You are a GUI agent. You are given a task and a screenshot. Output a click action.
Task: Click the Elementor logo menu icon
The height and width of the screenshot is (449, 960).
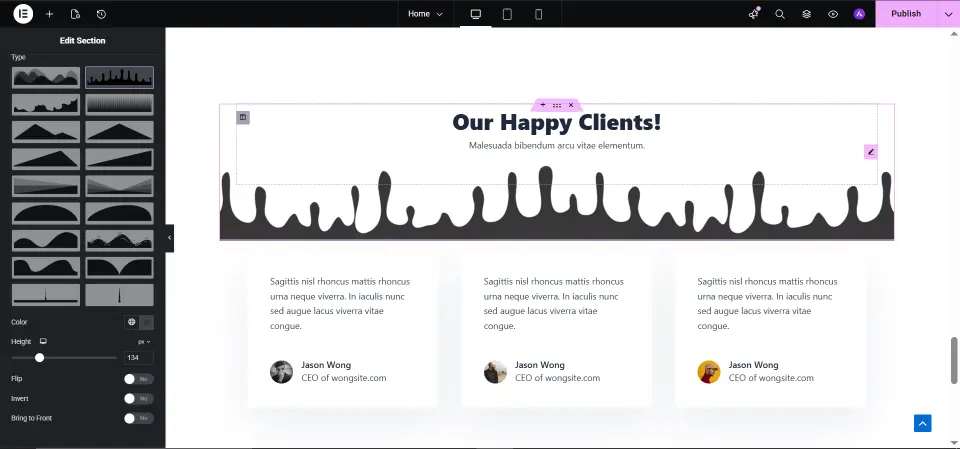pyautogui.click(x=22, y=14)
